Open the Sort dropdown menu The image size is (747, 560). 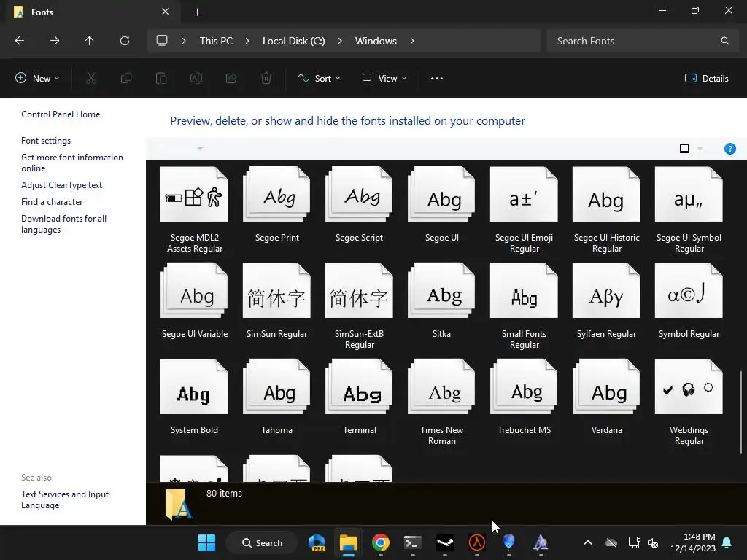click(319, 79)
